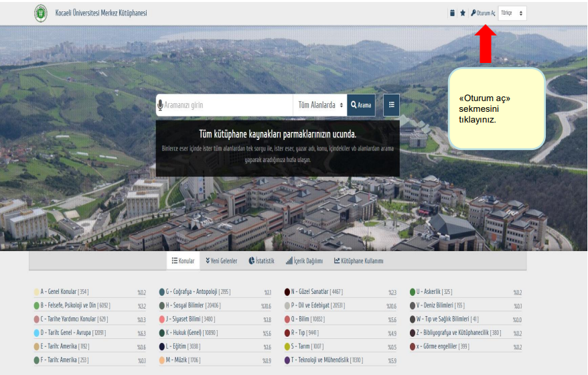Click 'Tüm kütüphane kaynakları parmaklarınızın ucunda.' heading
Viewport: 588px width, 375px height.
(277, 134)
